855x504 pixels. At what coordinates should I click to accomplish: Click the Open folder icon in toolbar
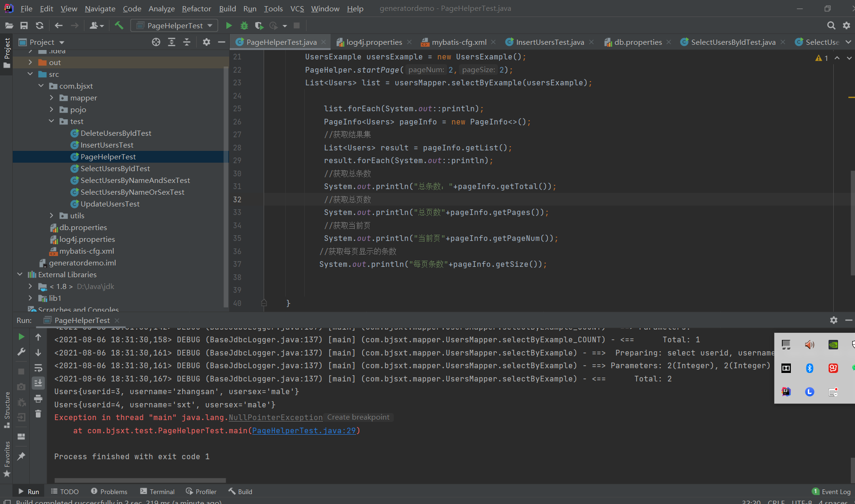click(x=8, y=25)
